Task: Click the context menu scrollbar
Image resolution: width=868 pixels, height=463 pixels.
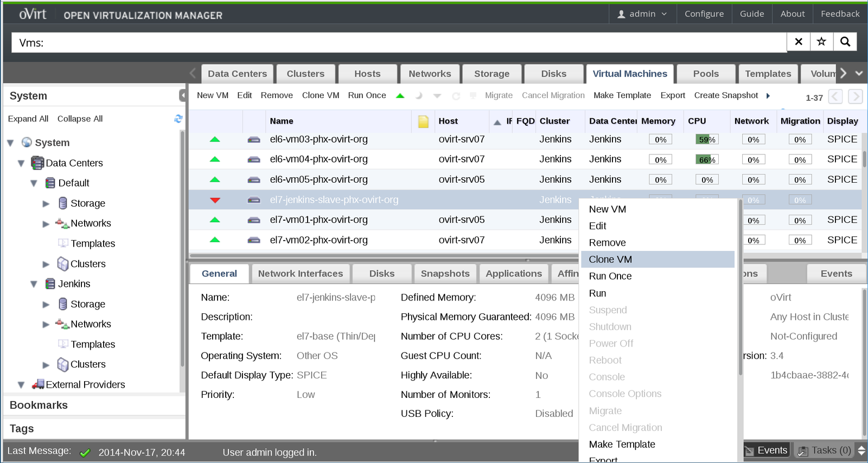Action: (x=740, y=287)
